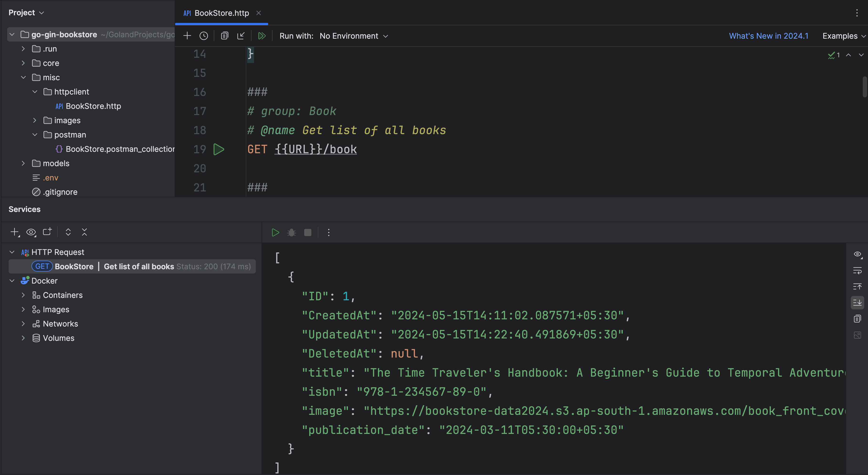Viewport: 868px width, 475px height.
Task: Collapse the misc folder in the project tree
Action: point(23,77)
